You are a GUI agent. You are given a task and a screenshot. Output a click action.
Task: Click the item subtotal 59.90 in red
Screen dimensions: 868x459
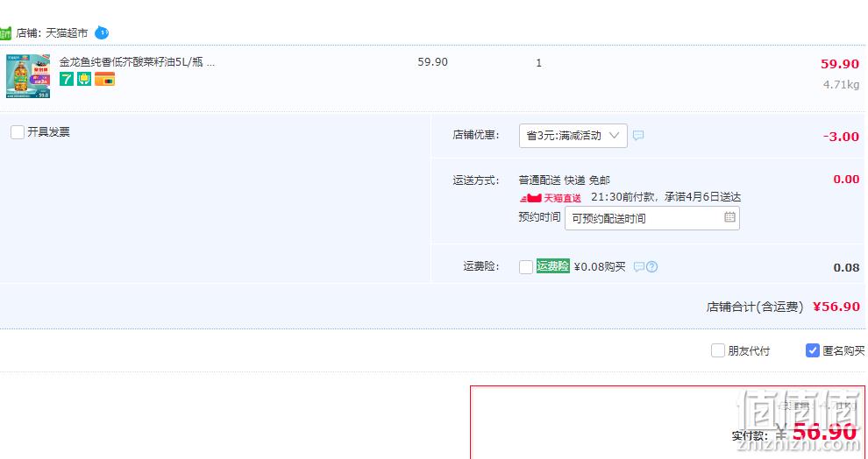point(840,64)
